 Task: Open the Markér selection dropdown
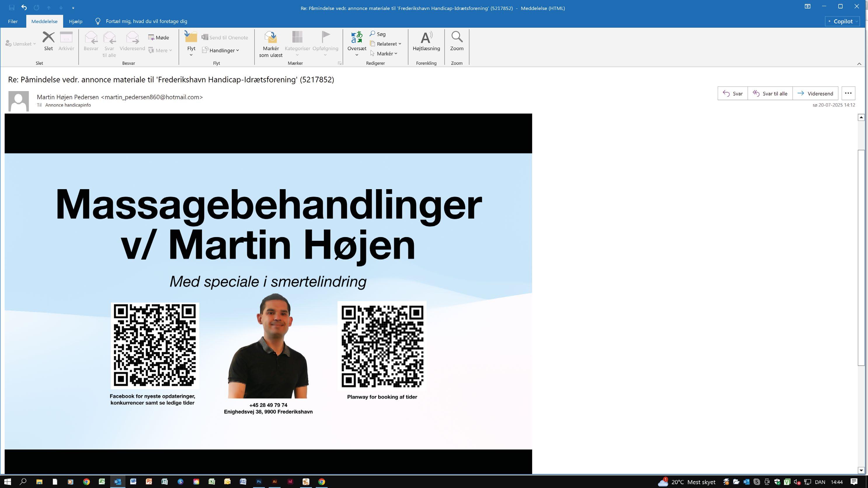[385, 53]
